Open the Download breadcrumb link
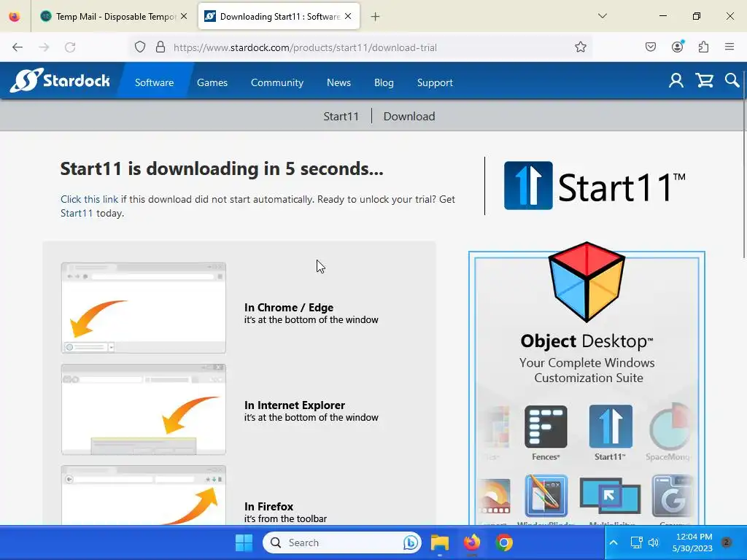 coord(409,116)
